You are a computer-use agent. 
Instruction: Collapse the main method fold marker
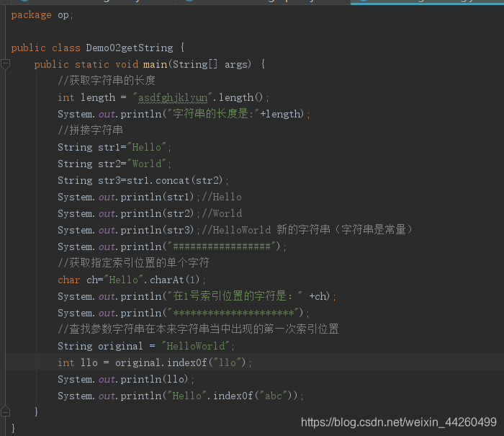coord(5,63)
